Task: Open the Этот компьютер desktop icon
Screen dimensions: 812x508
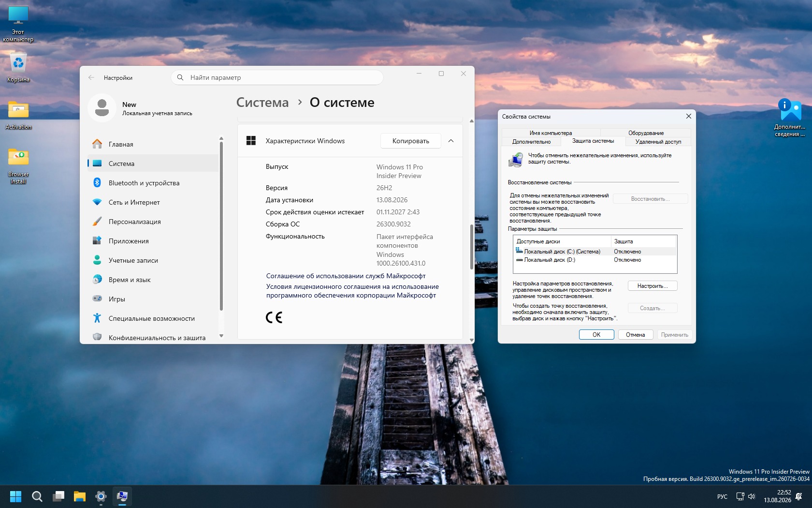Action: (18, 24)
